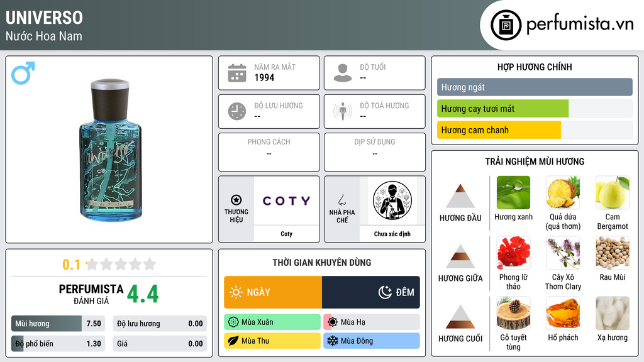Click the Hương ngát accord bar
644x362 pixels.
tap(535, 87)
